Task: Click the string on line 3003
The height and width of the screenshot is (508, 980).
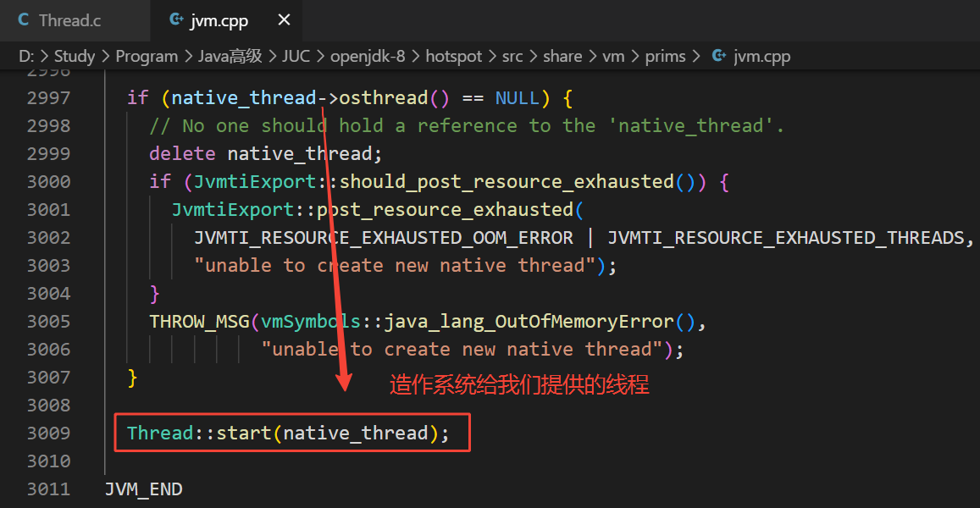Action: (x=395, y=266)
